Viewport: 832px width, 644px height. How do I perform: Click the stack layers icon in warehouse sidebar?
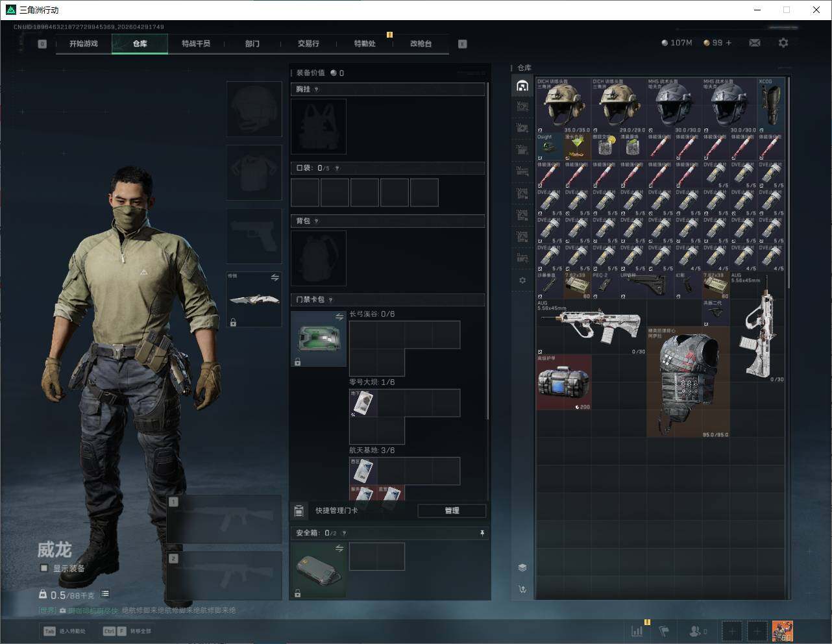coord(522,567)
